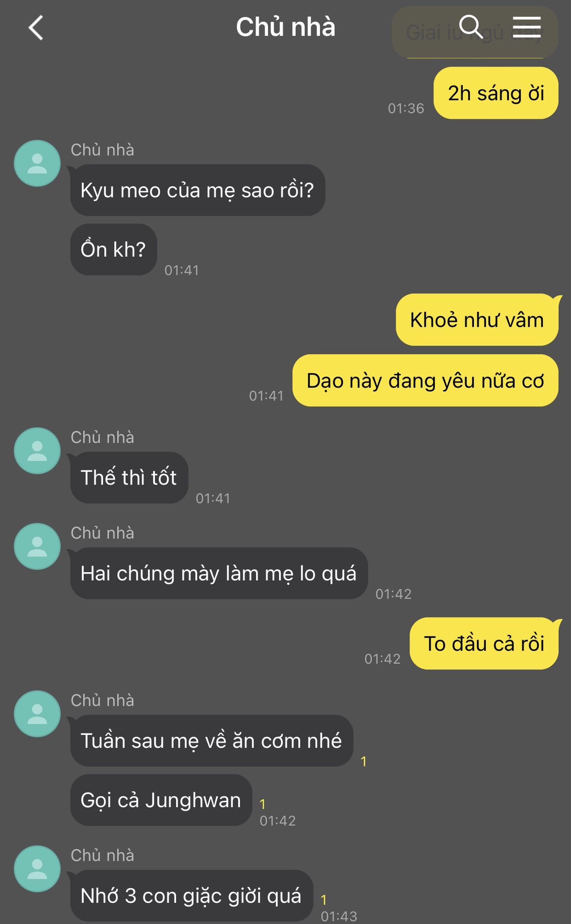Image resolution: width=571 pixels, height=924 pixels.
Task: Select the 'Ổn kh?' message bubble
Action: pos(114,249)
